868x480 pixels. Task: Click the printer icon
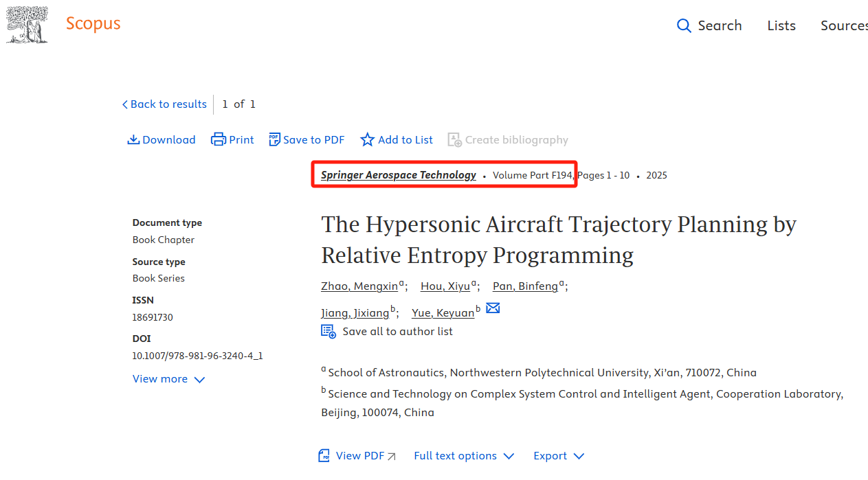coord(219,140)
